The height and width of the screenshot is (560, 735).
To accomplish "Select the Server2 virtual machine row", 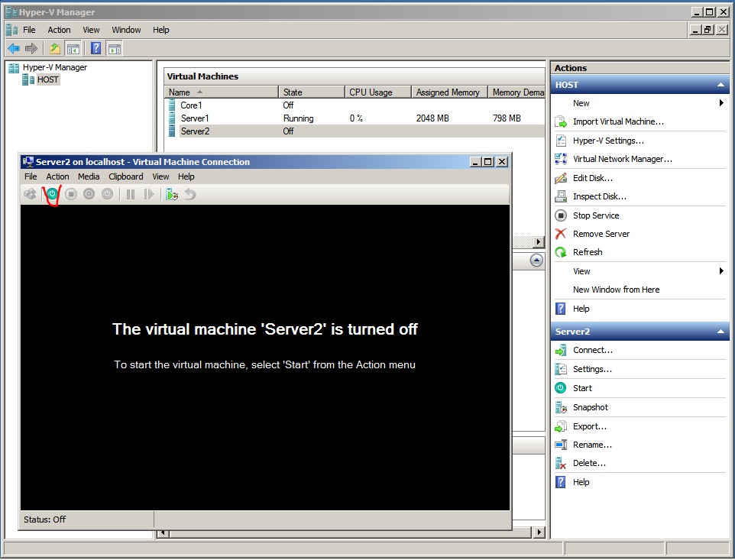I will (355, 131).
